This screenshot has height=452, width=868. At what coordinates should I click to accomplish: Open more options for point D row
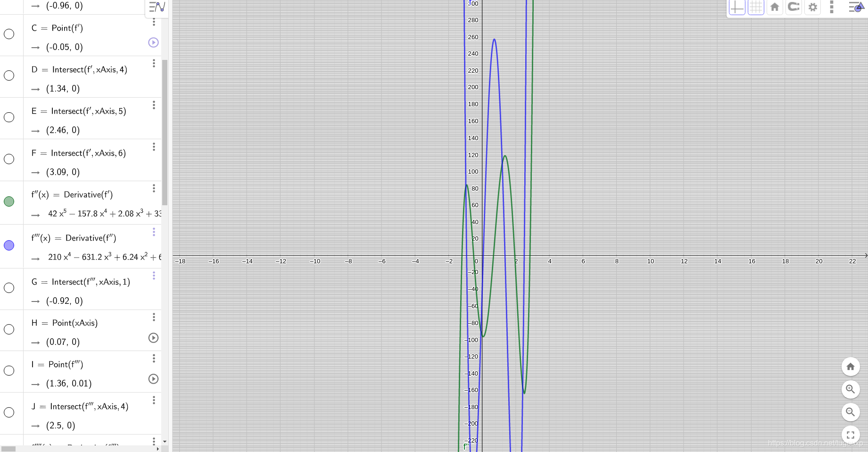154,63
